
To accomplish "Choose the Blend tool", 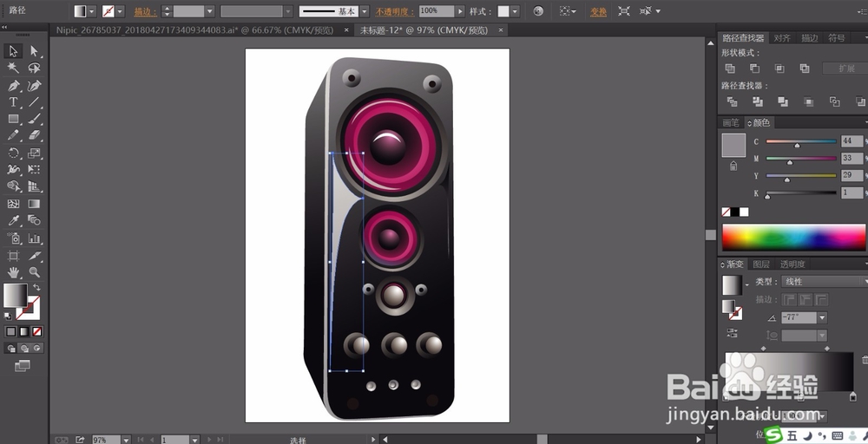I will tap(35, 220).
